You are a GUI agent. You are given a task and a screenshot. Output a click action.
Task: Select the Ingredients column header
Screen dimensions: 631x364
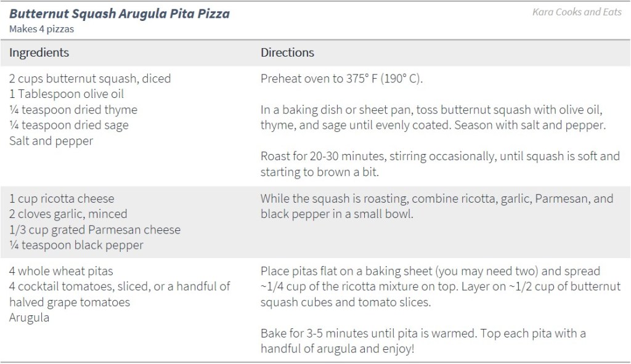(x=39, y=52)
